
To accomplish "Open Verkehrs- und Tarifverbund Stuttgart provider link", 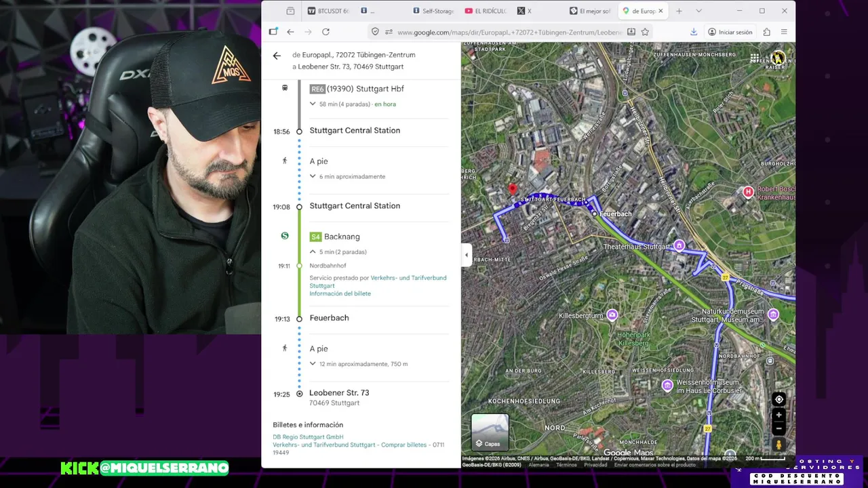I will (378, 281).
